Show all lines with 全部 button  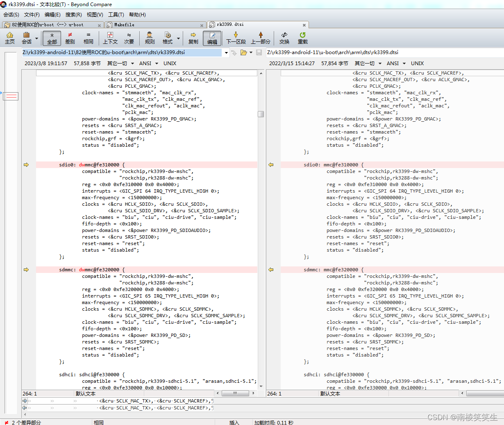tap(52, 38)
